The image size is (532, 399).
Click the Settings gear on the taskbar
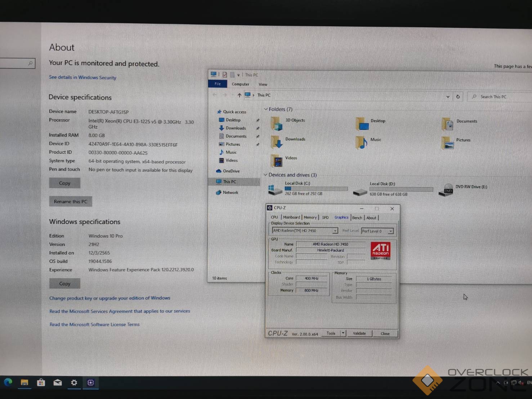coord(74,382)
